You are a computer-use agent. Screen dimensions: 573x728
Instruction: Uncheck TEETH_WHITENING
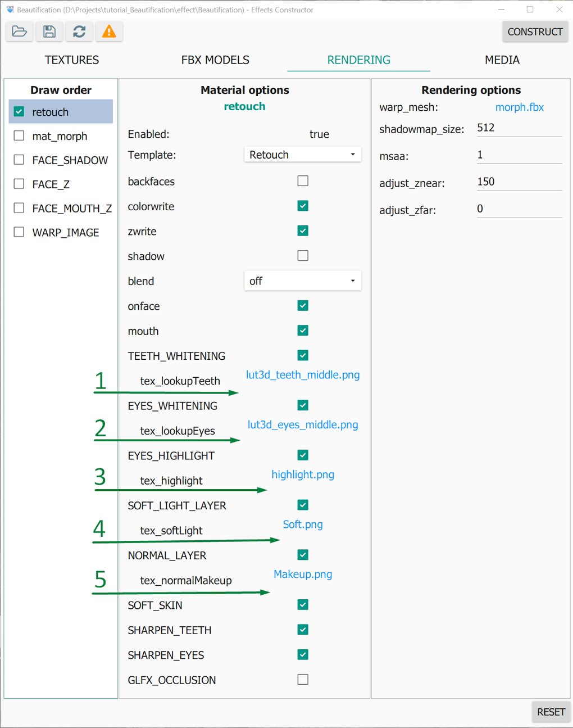(x=302, y=355)
